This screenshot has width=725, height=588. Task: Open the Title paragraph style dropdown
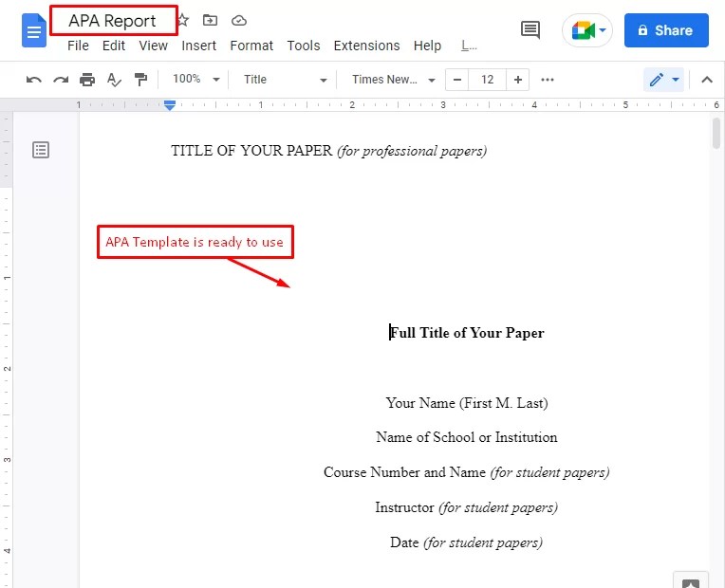click(285, 80)
